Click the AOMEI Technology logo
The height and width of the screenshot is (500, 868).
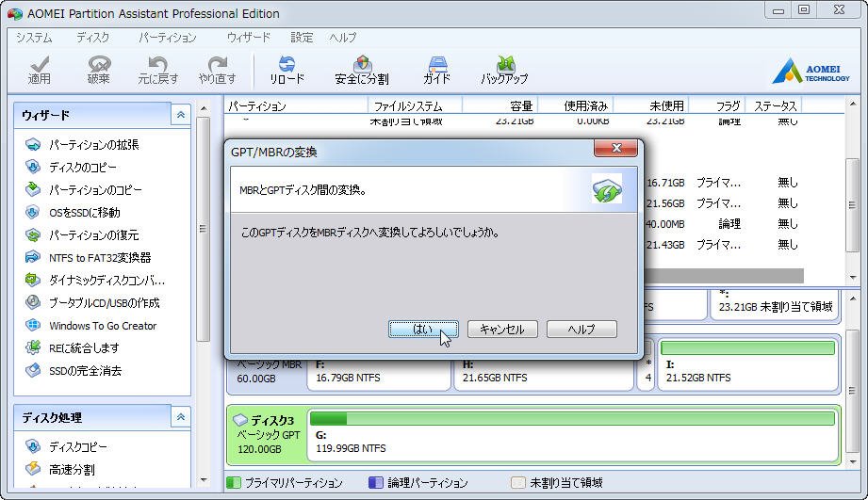click(811, 71)
